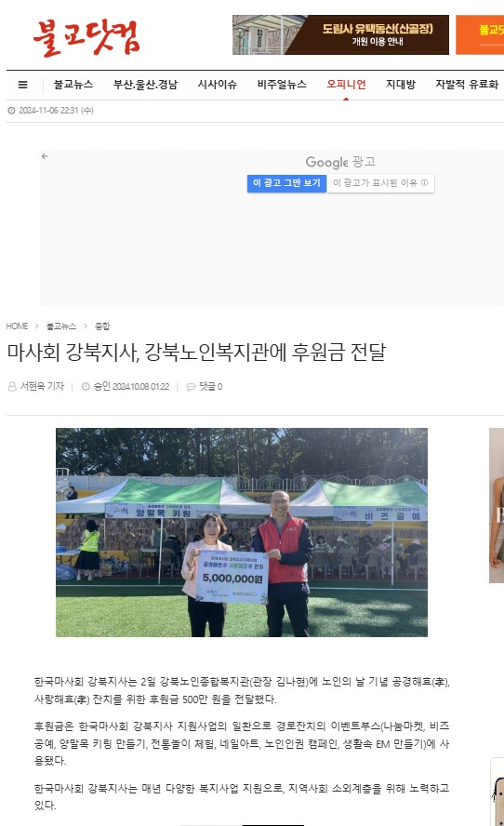Click the clock icon beside the approval date
504x826 pixels.
[86, 387]
